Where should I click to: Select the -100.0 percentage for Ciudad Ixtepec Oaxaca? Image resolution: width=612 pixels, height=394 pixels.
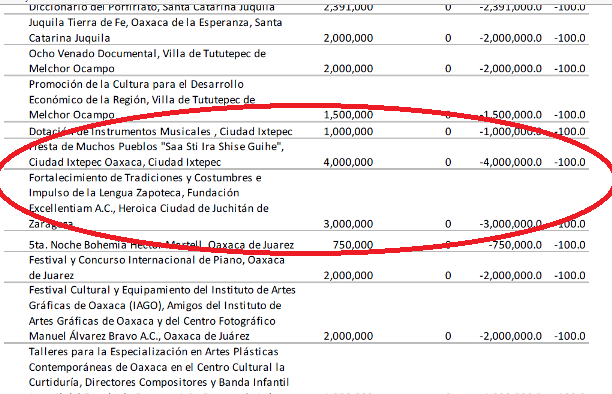570,162
